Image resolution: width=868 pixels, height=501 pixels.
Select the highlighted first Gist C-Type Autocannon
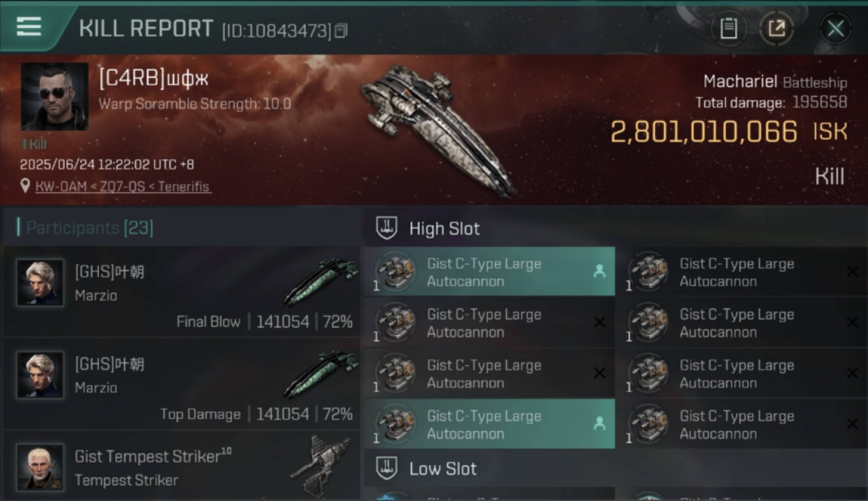click(x=489, y=272)
